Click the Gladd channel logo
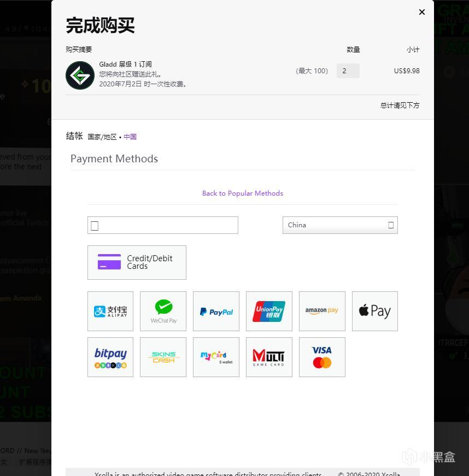469x476 pixels. pos(80,75)
